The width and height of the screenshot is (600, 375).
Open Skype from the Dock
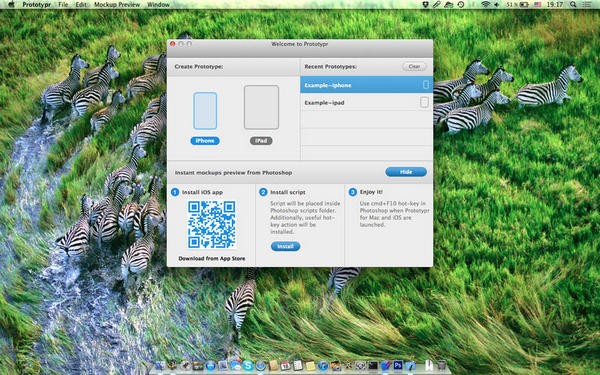(x=248, y=365)
